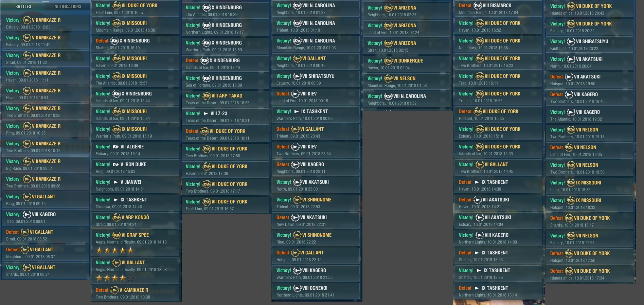Screen dimensions: 644x305
Task: Select 'Hotspot, 10.01.2018 15:35' Duke of York defeat
Action: [498, 115]
